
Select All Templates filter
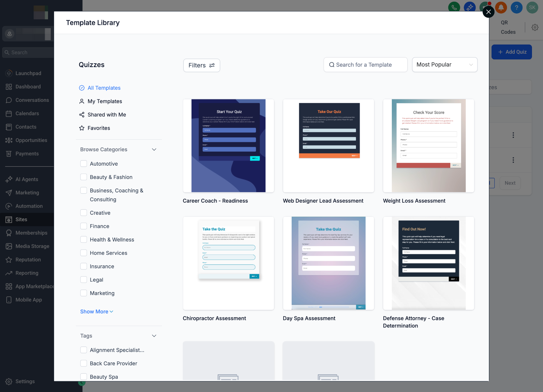coord(104,88)
